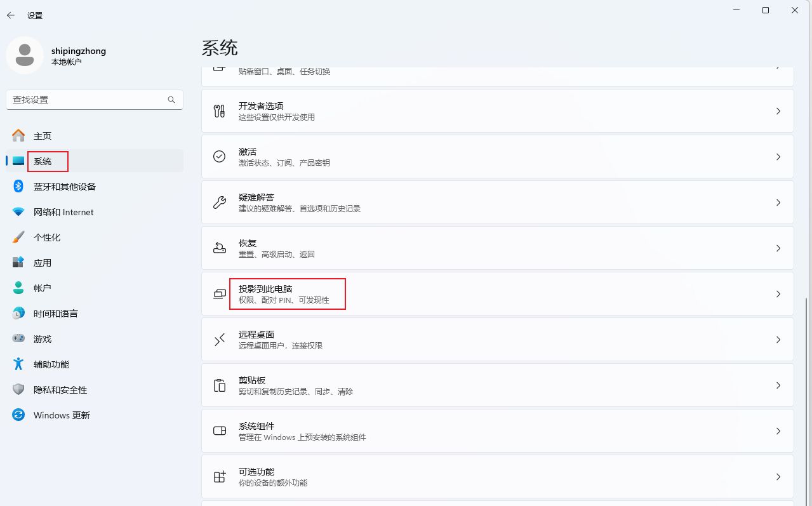The image size is (812, 506).
Task: Click the clipboard icon
Action: coord(220,385)
